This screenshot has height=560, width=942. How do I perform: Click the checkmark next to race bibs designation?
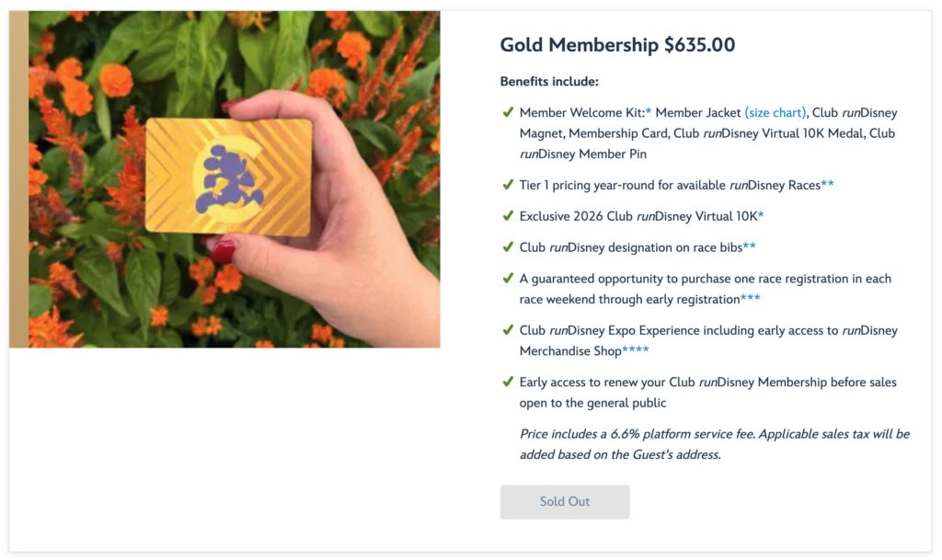pos(507,246)
